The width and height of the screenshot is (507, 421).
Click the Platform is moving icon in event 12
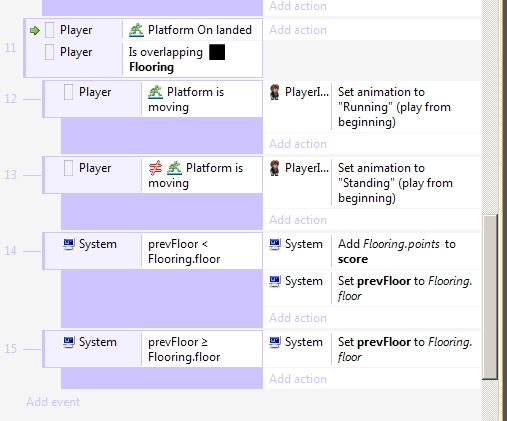(x=155, y=92)
